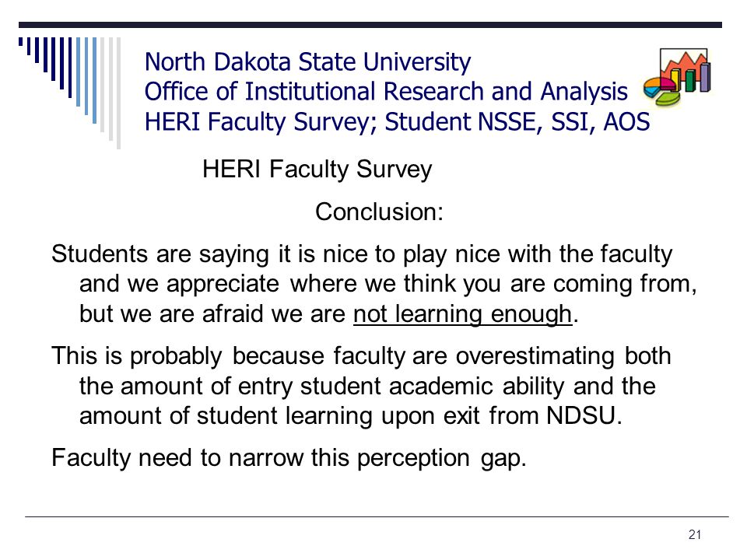
Task: Click the 'This is probably because' paragraph
Action: (361, 386)
